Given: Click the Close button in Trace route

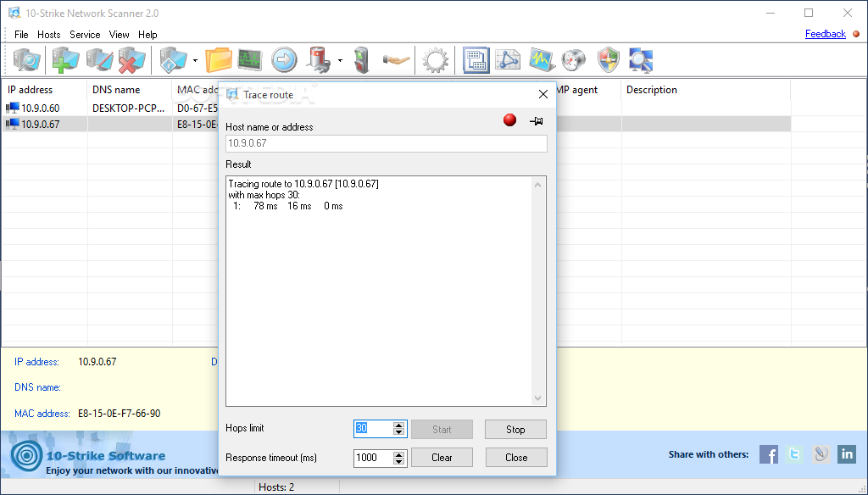Looking at the screenshot, I should tap(516, 458).
